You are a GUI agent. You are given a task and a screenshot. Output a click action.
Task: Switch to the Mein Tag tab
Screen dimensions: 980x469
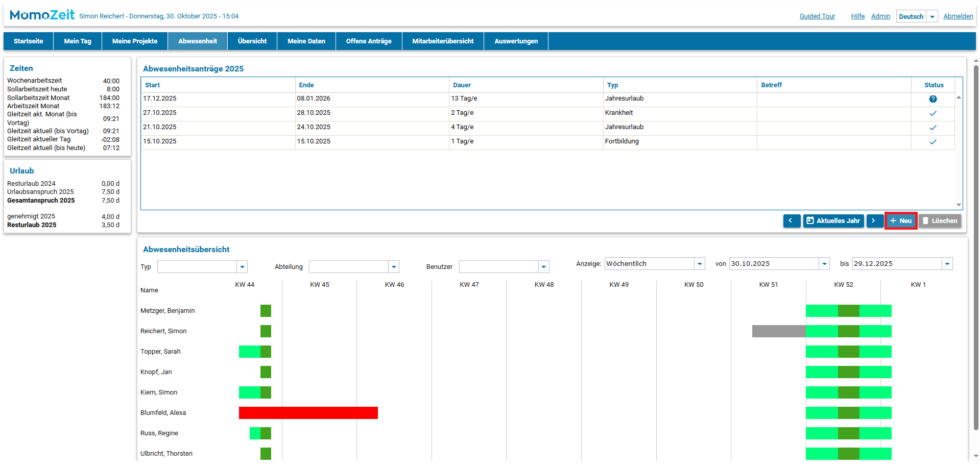point(78,41)
